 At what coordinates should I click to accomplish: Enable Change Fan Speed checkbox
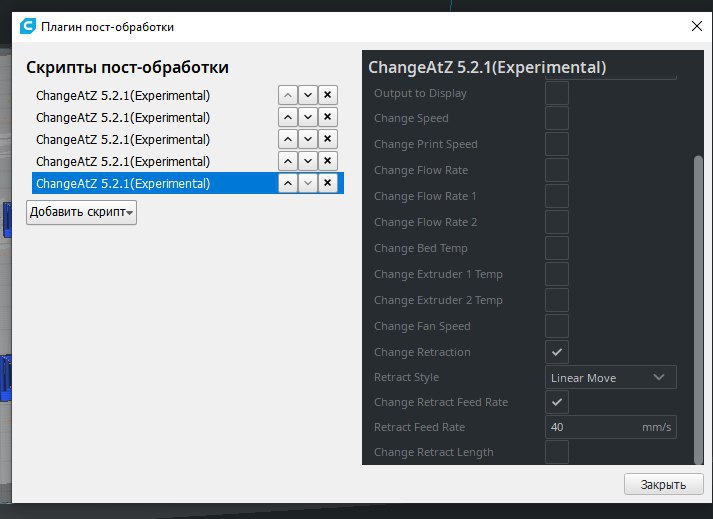557,326
